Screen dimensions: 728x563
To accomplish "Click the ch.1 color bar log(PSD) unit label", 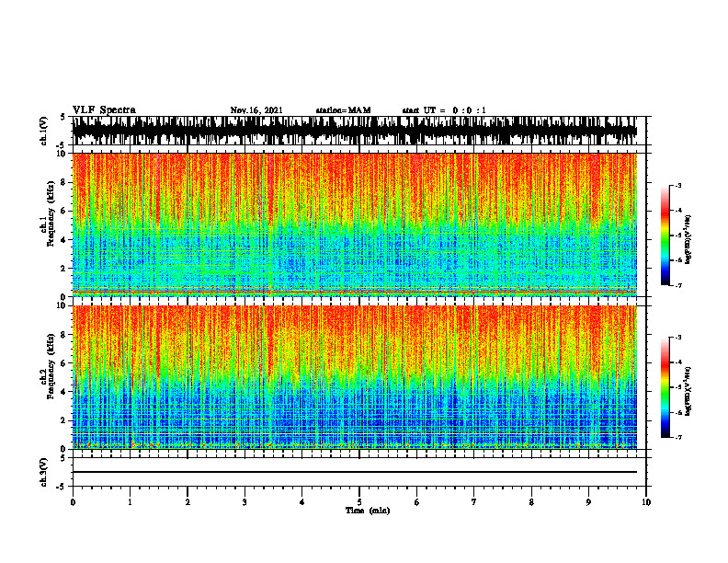I will pos(688,239).
